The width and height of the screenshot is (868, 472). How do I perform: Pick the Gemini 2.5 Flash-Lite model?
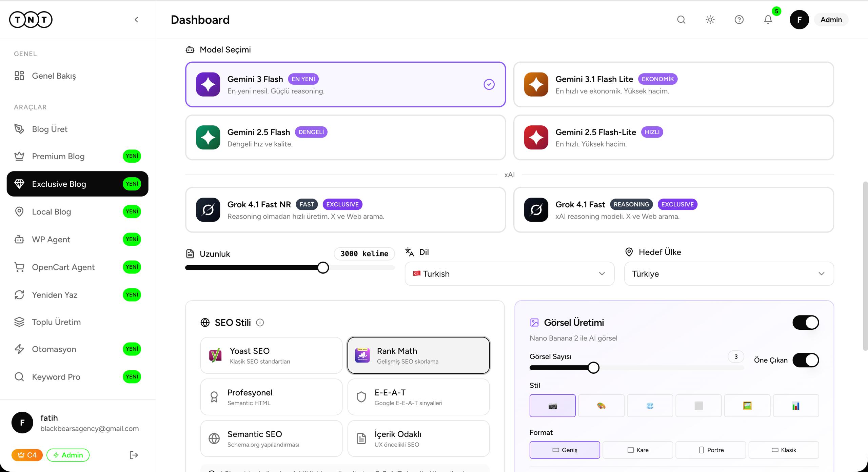click(673, 138)
